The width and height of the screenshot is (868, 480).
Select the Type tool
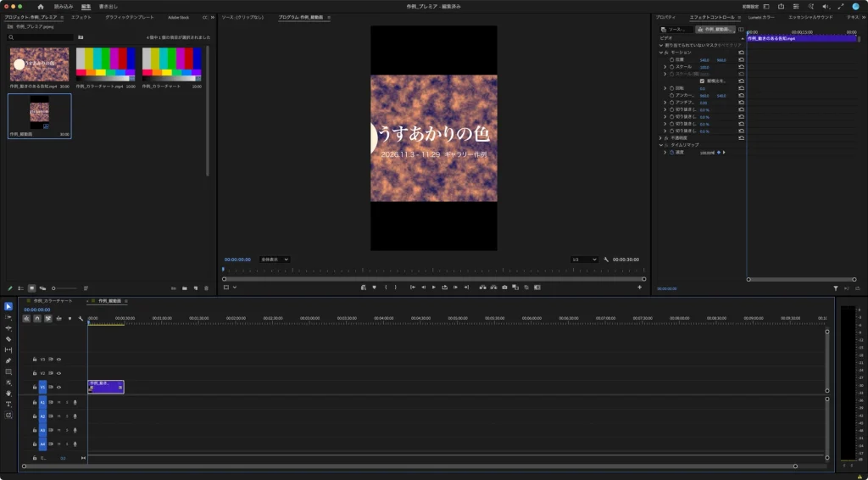click(8, 405)
